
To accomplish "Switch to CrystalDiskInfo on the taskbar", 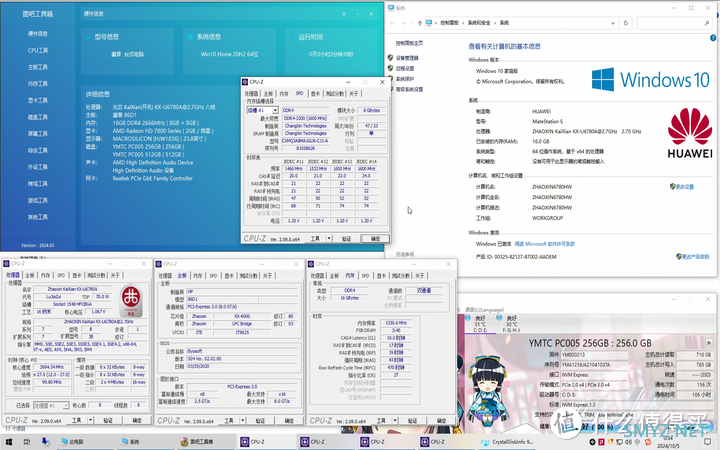I will [507, 442].
